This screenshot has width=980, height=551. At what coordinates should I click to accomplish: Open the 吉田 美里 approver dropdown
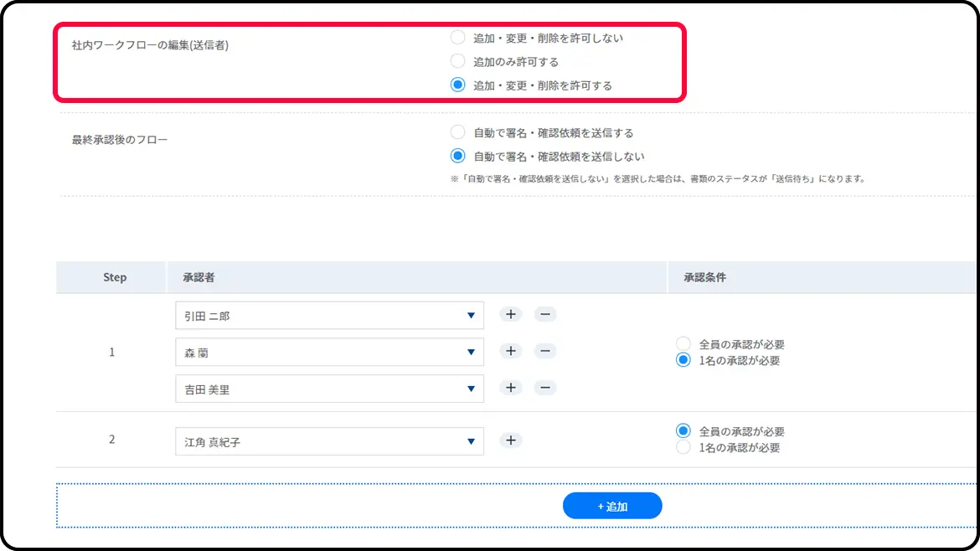click(329, 389)
